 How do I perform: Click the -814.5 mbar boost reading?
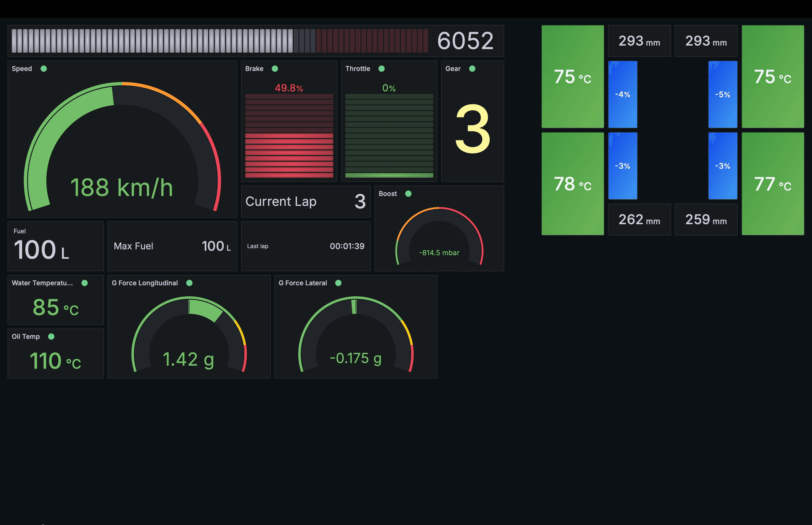point(439,253)
